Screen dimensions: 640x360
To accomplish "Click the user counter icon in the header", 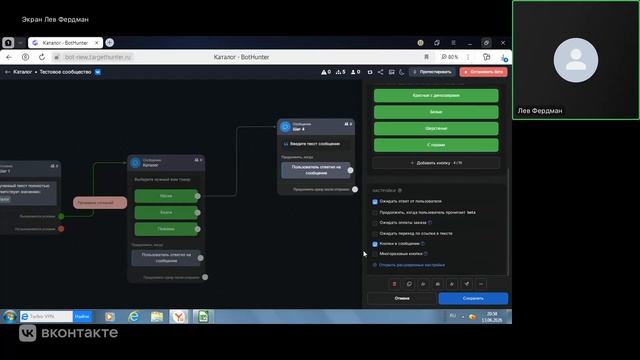I will pos(356,72).
